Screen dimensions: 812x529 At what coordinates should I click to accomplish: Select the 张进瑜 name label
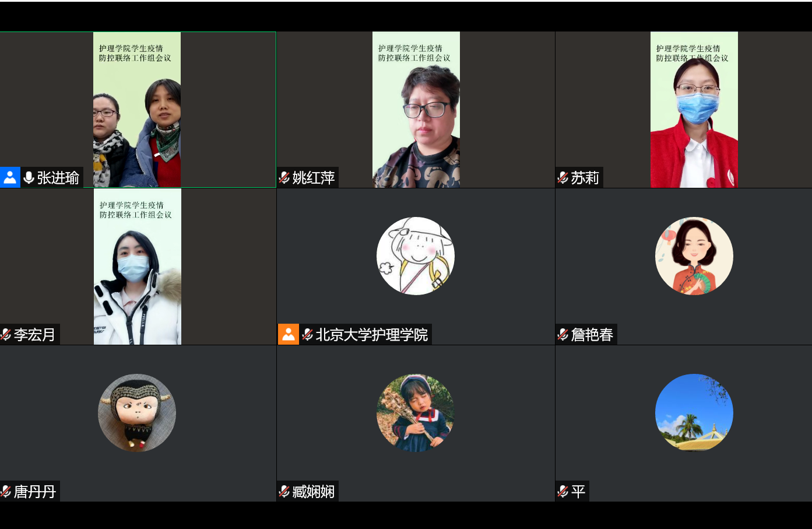coord(58,177)
